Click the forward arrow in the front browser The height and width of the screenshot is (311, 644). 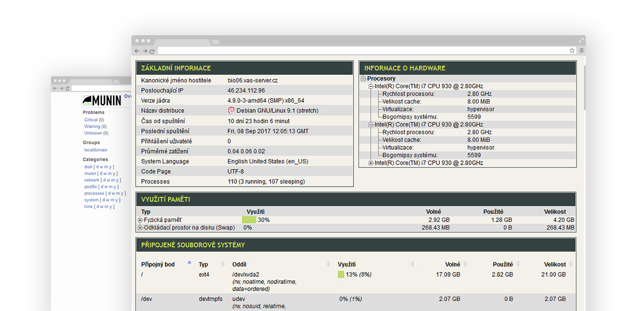144,51
